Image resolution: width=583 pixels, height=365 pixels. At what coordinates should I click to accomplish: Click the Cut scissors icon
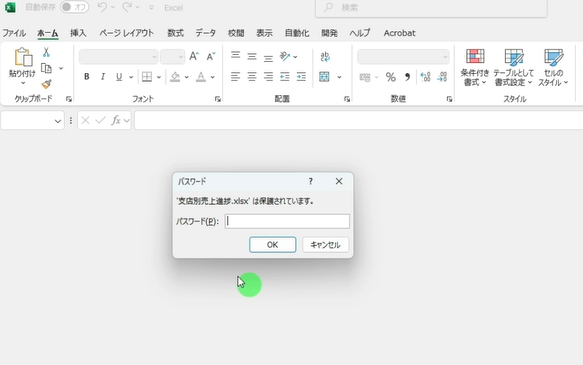pyautogui.click(x=46, y=52)
